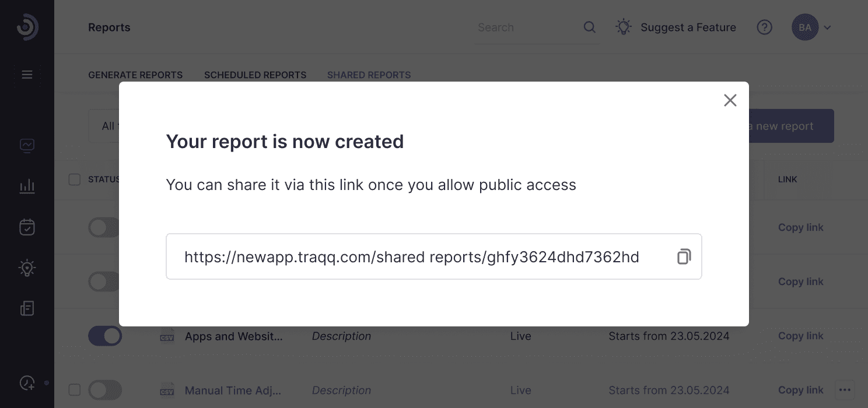Open the hamburger menu in the sidebar
This screenshot has width=868, height=408.
27,75
